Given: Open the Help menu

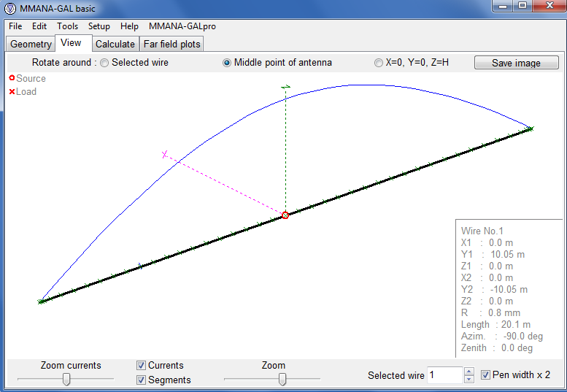Looking at the screenshot, I should [129, 26].
